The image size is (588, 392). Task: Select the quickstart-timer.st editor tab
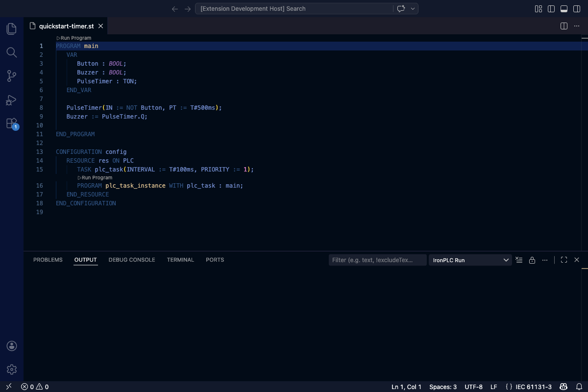tap(66, 26)
